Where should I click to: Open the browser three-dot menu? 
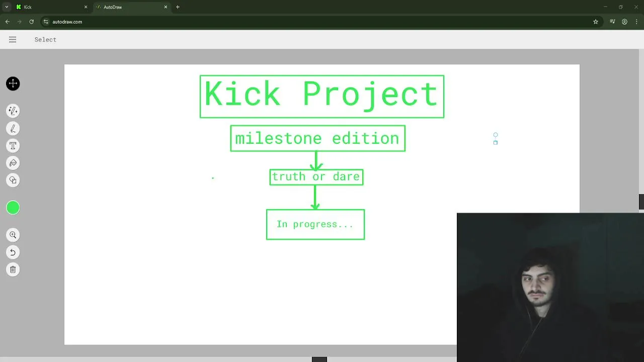click(x=636, y=22)
